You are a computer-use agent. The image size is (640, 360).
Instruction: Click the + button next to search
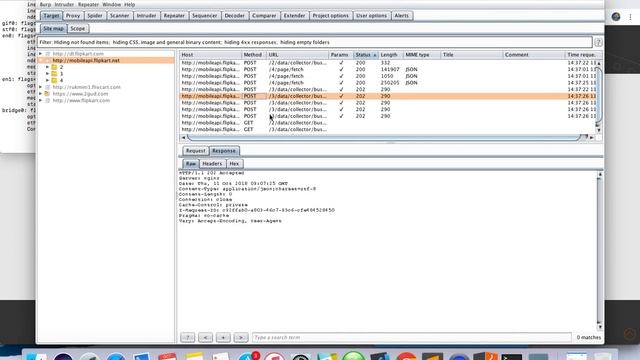pyautogui.click(x=223, y=338)
